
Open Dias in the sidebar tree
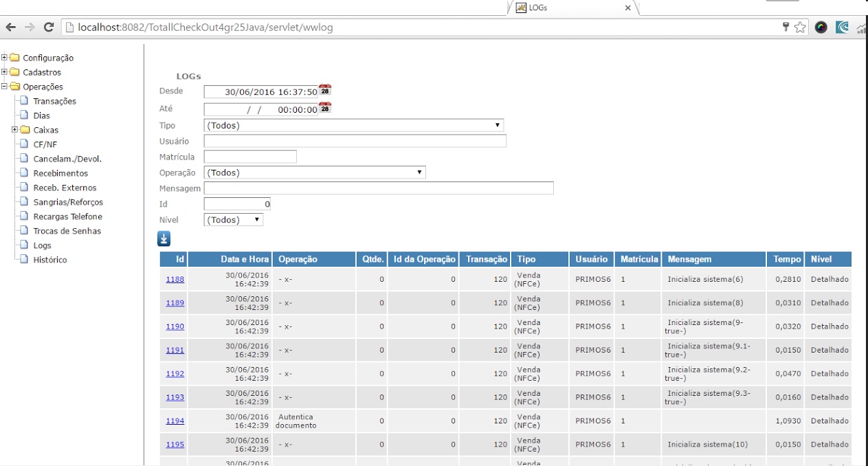pyautogui.click(x=41, y=115)
